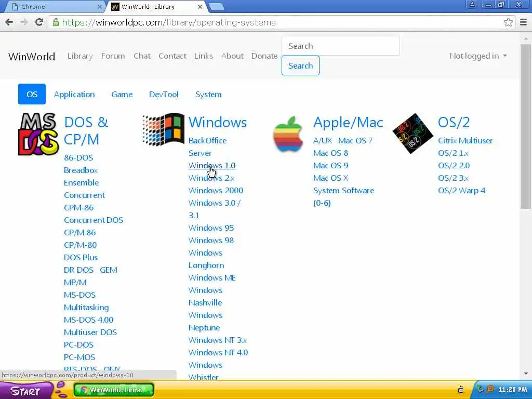Focus the Search input field
Viewport: 532px width, 399px height.
(341, 46)
